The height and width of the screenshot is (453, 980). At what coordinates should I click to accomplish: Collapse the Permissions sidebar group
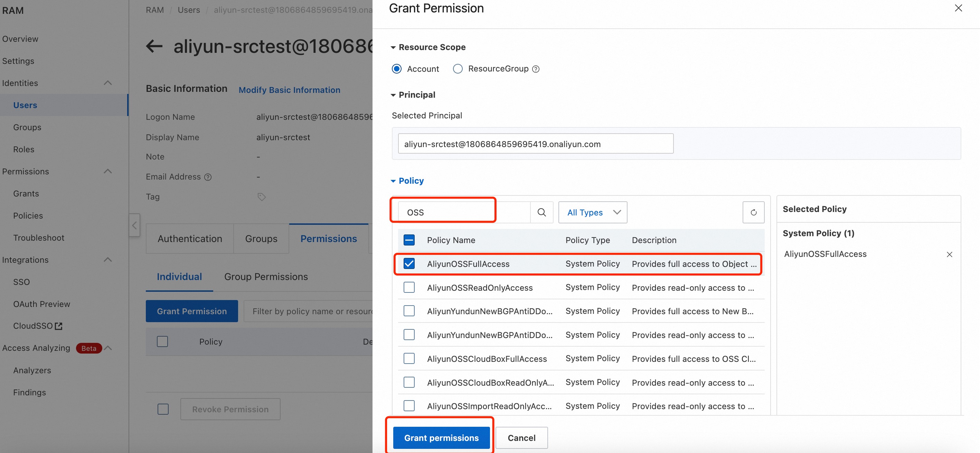click(x=108, y=171)
